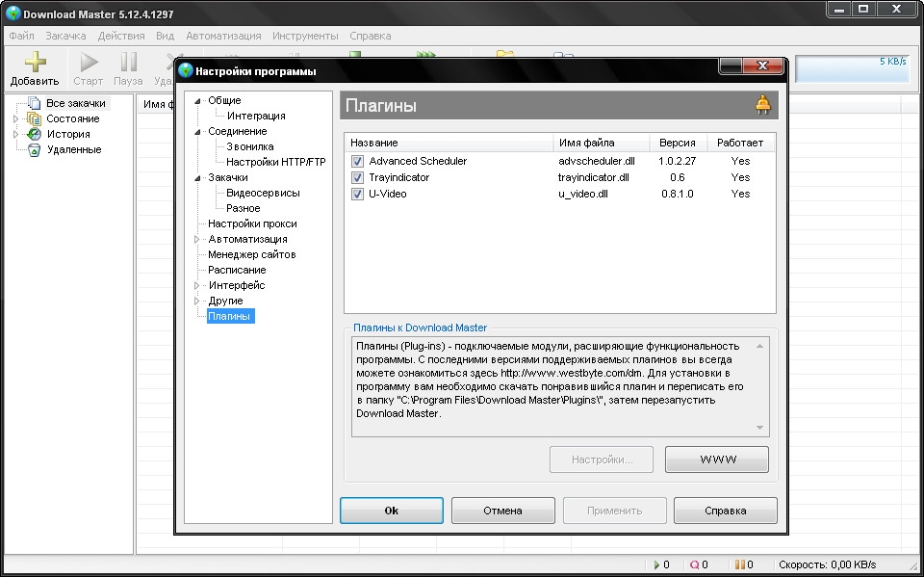Click the Состояние category icon

pyautogui.click(x=35, y=118)
